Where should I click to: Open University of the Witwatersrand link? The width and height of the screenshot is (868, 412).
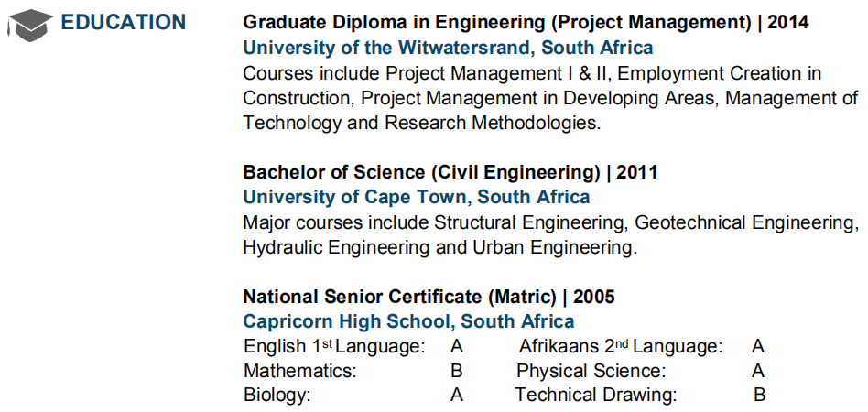[x=448, y=48]
